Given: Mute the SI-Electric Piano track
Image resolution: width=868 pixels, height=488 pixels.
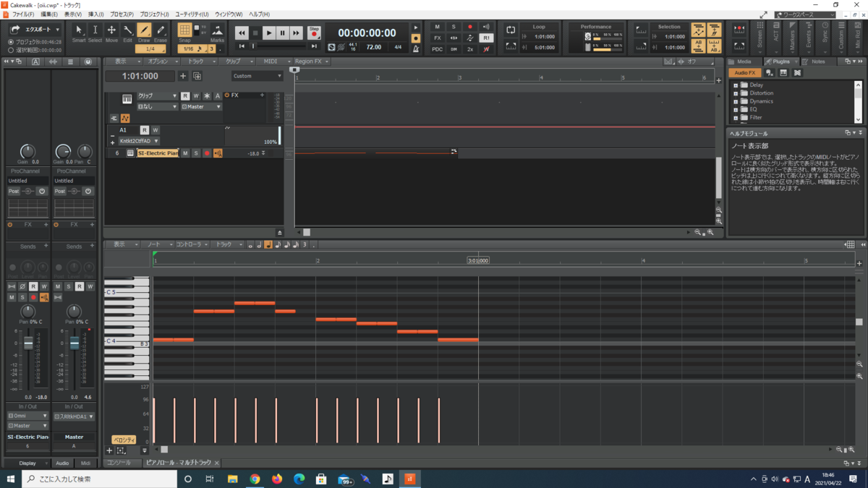Looking at the screenshot, I should click(185, 153).
